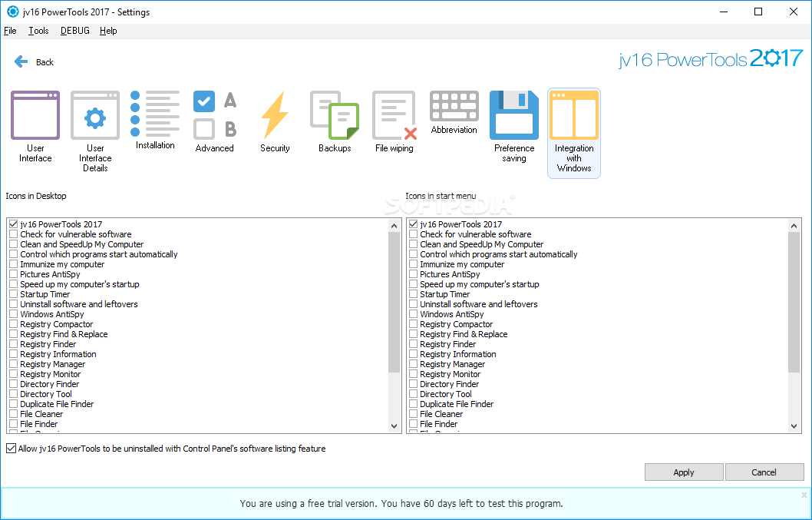This screenshot has height=520, width=812.
Task: Enable Registry Monitor start menu checkbox
Action: [413, 374]
